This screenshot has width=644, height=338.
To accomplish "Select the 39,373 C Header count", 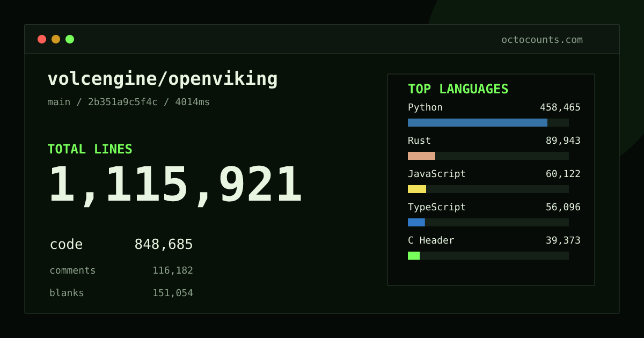I will [x=563, y=240].
